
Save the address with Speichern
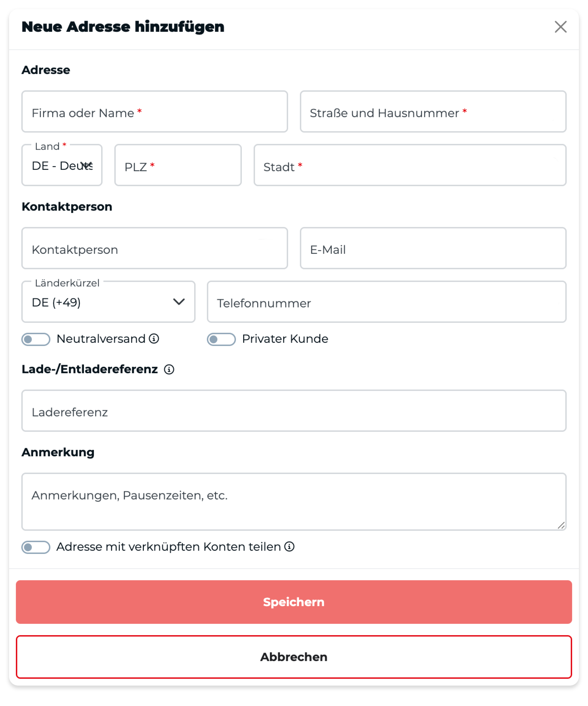(x=294, y=602)
